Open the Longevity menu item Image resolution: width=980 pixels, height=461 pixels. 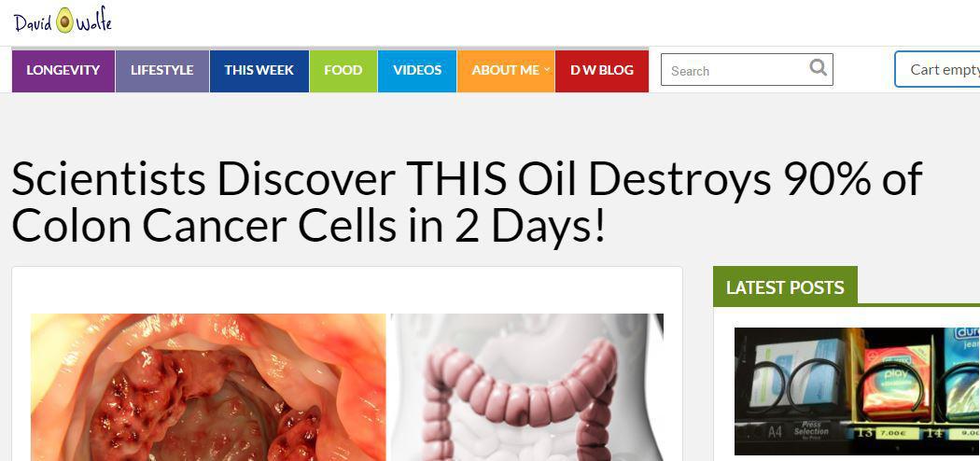63,70
